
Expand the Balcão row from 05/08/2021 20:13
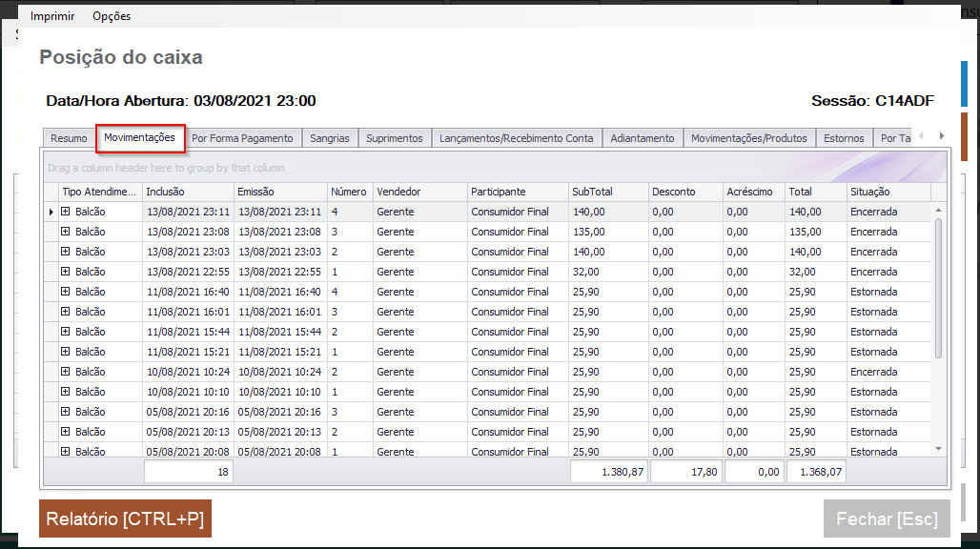(x=66, y=432)
